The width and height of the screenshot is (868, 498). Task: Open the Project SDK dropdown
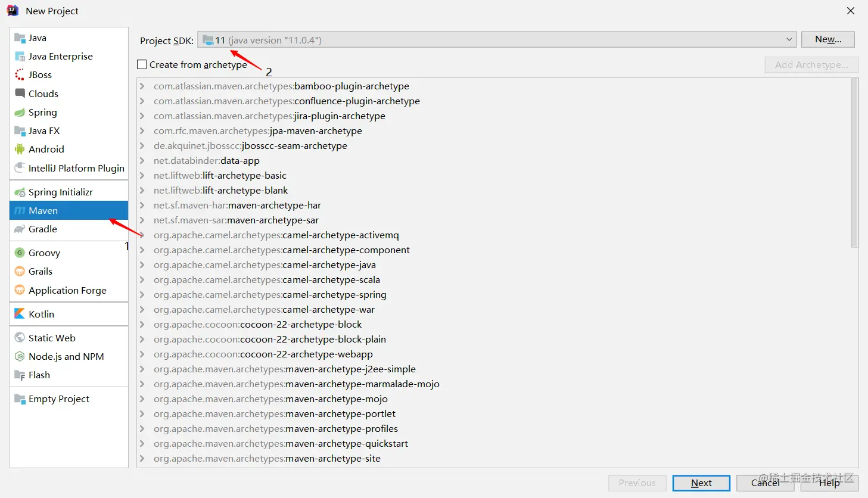[x=789, y=39]
